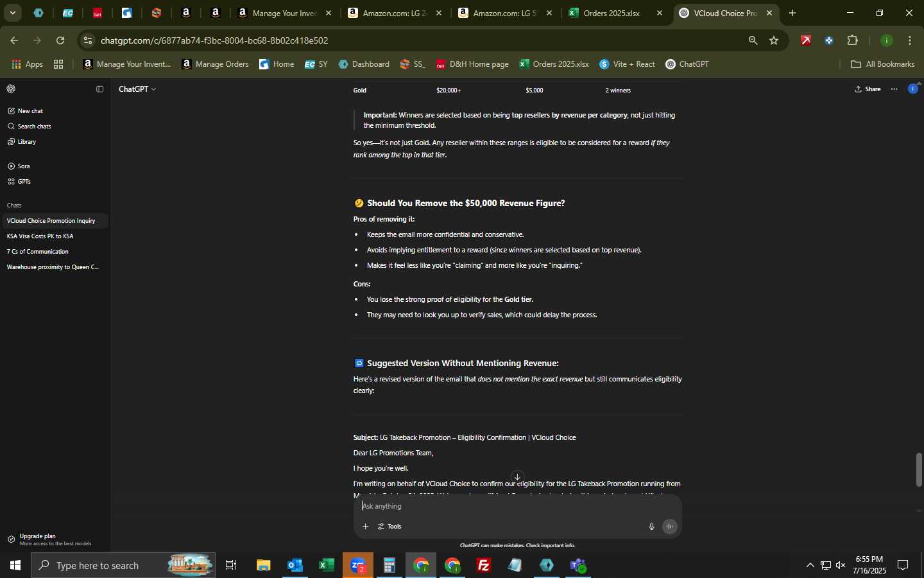
Task: Start a new chat from sidebar
Action: point(26,111)
